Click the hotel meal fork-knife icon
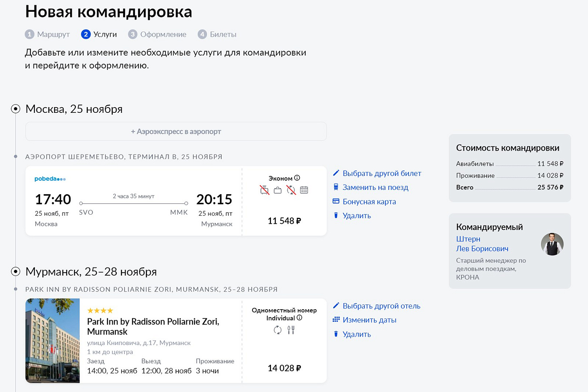Image resolution: width=588 pixels, height=392 pixels. pyautogui.click(x=291, y=330)
